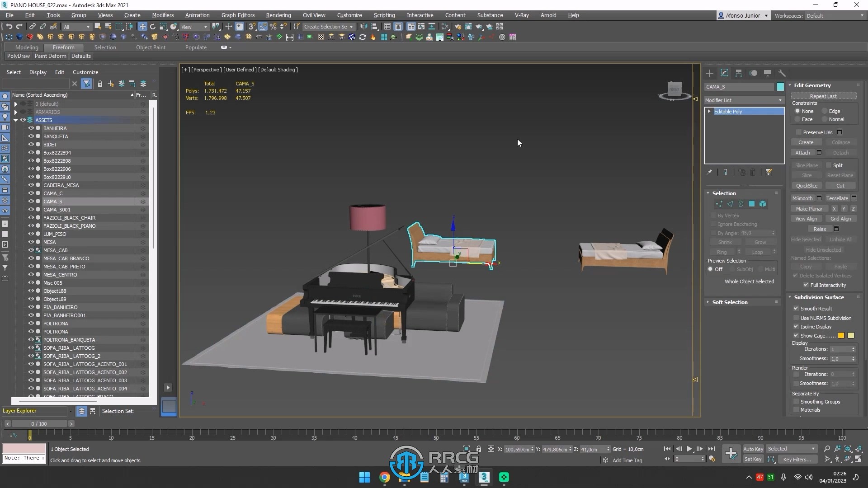
Task: Toggle Smooth Result checkbox in Subdivision Surface
Action: pyautogui.click(x=796, y=308)
